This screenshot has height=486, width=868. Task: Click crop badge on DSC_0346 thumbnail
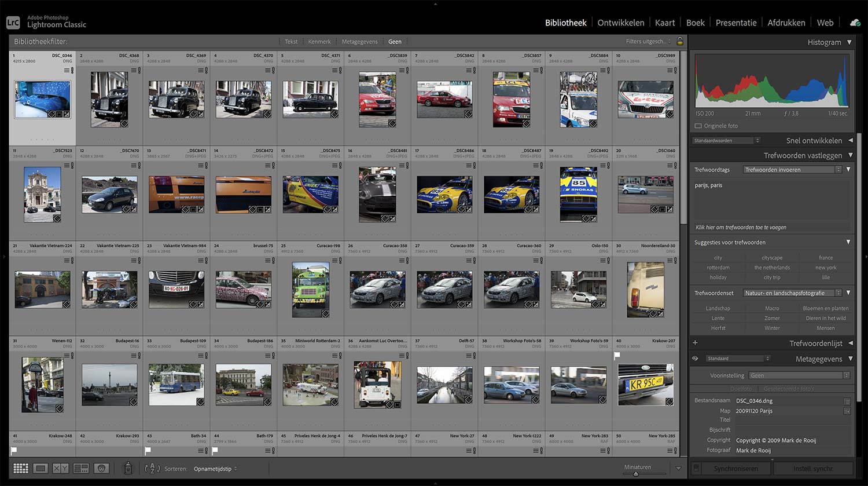pyautogui.click(x=58, y=114)
